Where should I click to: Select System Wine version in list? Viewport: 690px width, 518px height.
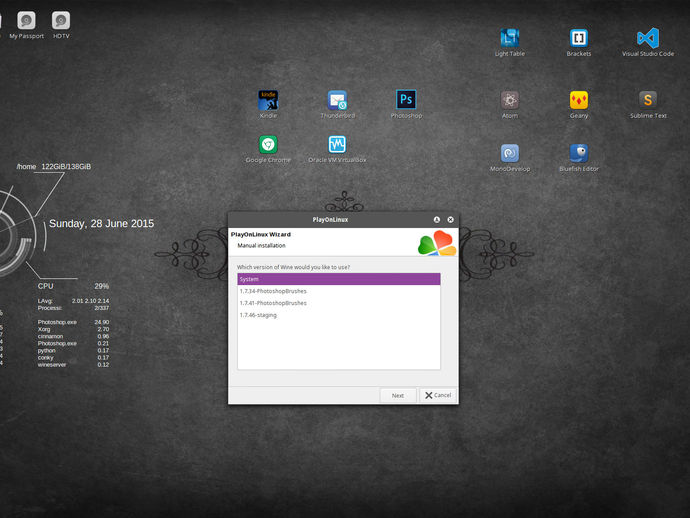339,279
